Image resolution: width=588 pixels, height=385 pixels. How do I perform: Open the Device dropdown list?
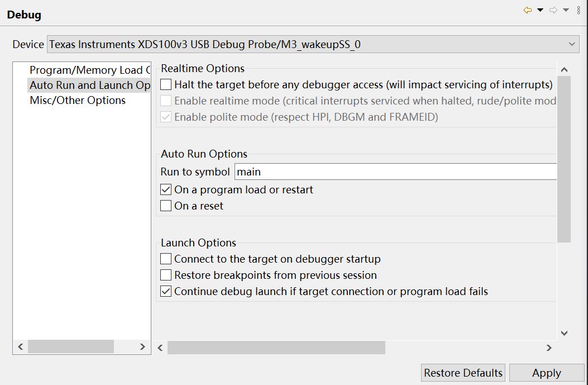pyautogui.click(x=571, y=44)
